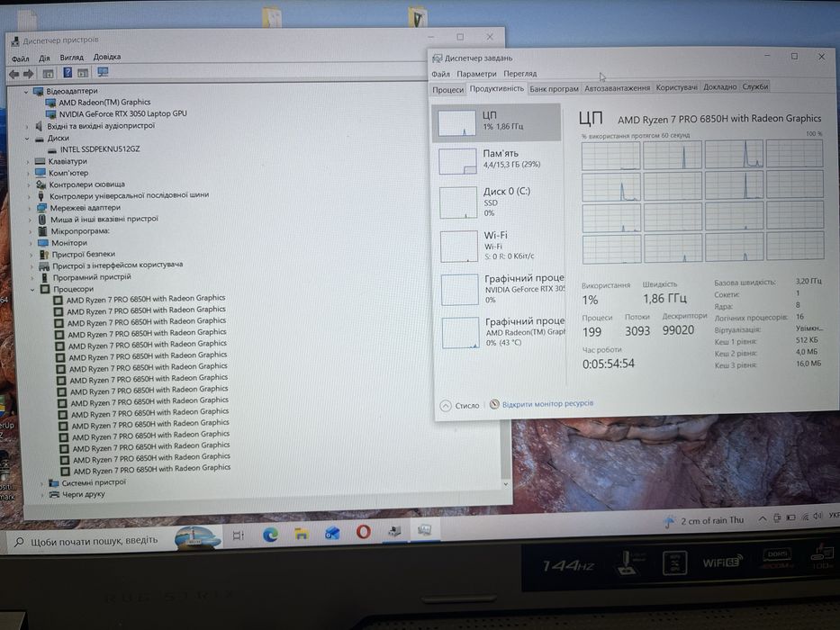Click the Device Manager vertical scrollbar down arrow
Viewport: 840px width, 630px height.
click(506, 484)
